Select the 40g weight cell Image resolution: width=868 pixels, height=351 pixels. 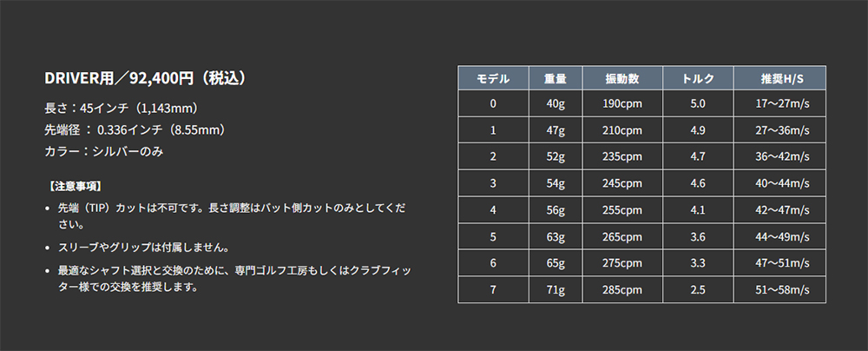pos(556,103)
